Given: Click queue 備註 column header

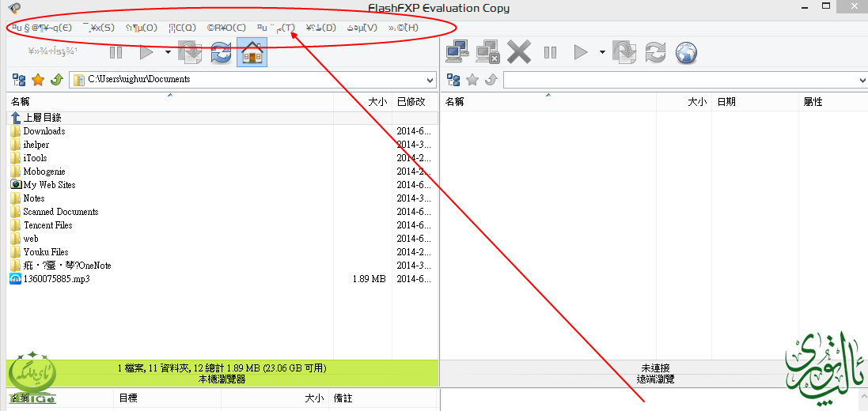Looking at the screenshot, I should coord(343,398).
